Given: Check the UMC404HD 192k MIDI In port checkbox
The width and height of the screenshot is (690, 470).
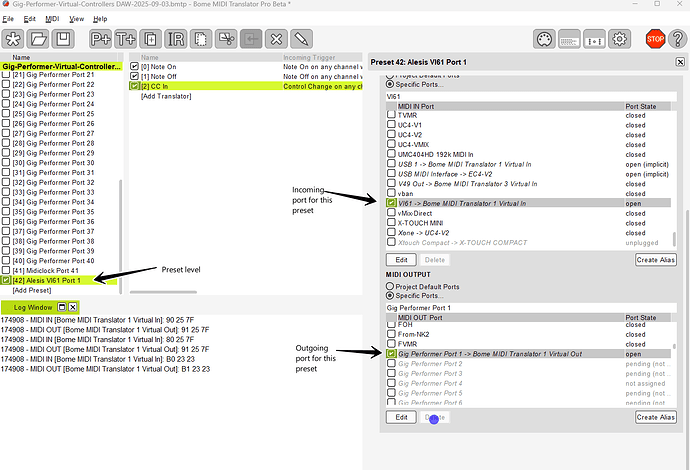Looking at the screenshot, I should click(x=391, y=154).
